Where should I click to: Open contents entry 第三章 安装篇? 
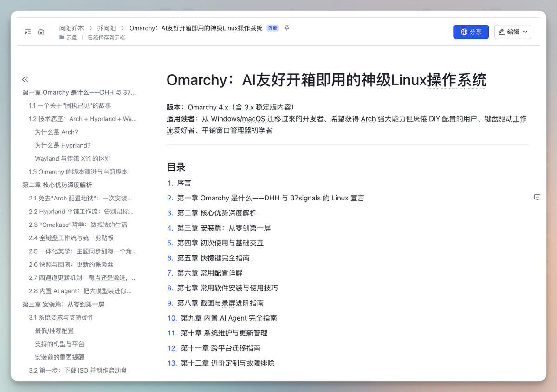(x=224, y=228)
